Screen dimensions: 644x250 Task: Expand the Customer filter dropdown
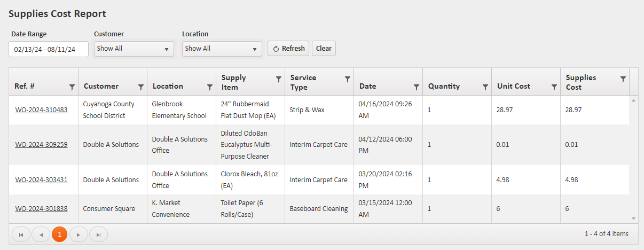pos(133,49)
